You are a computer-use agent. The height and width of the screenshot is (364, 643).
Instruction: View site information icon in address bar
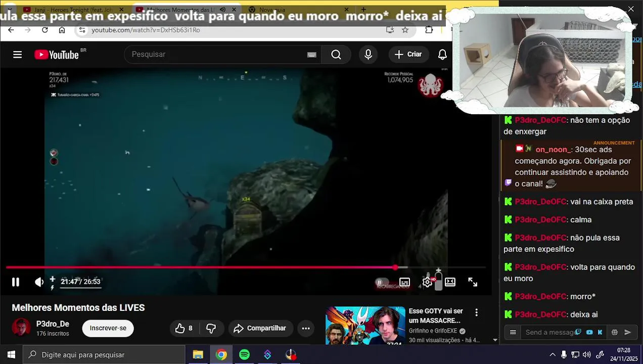click(x=83, y=30)
